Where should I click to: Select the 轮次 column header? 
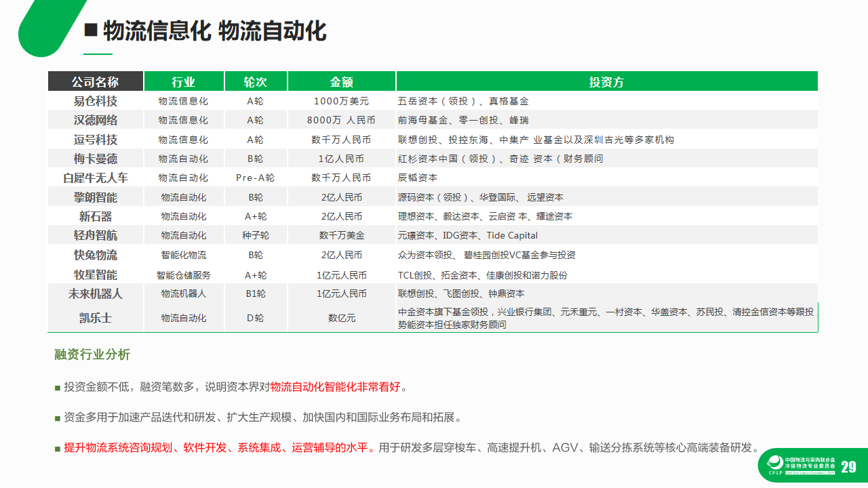255,82
